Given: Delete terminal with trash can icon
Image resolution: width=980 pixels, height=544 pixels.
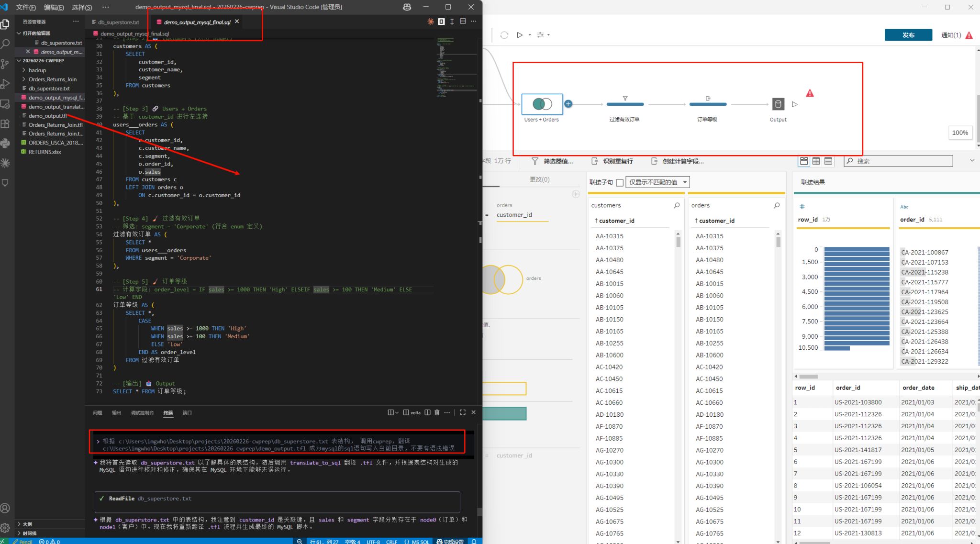Looking at the screenshot, I should coord(437,412).
